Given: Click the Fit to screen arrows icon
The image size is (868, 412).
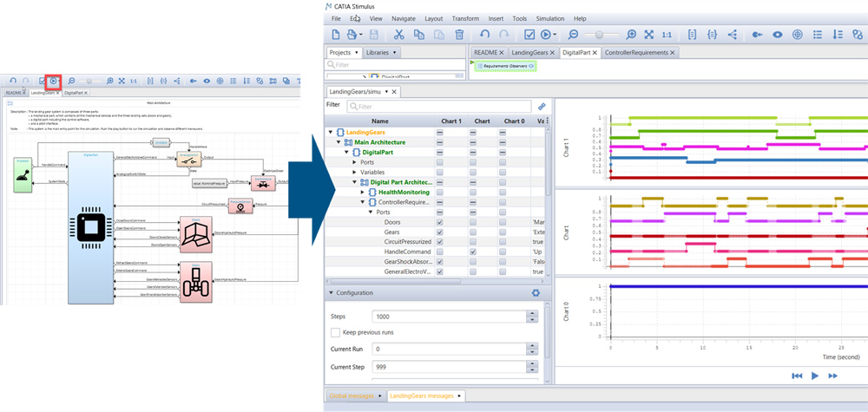Looking at the screenshot, I should 648,35.
